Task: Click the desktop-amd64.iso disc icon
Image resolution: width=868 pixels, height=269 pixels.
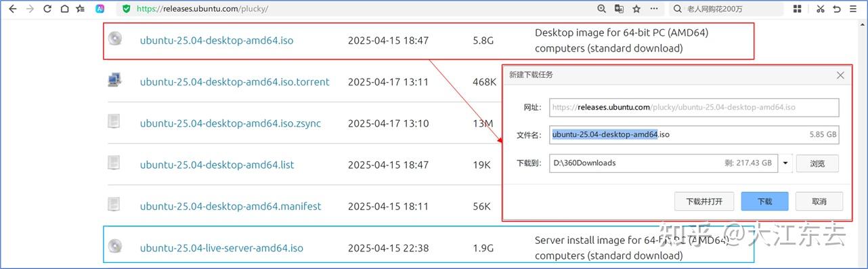Action: pos(114,39)
